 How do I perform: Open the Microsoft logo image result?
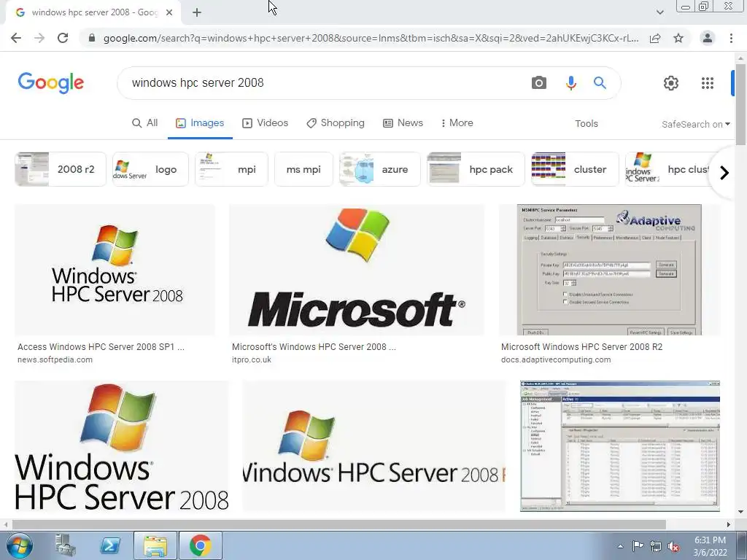point(357,270)
